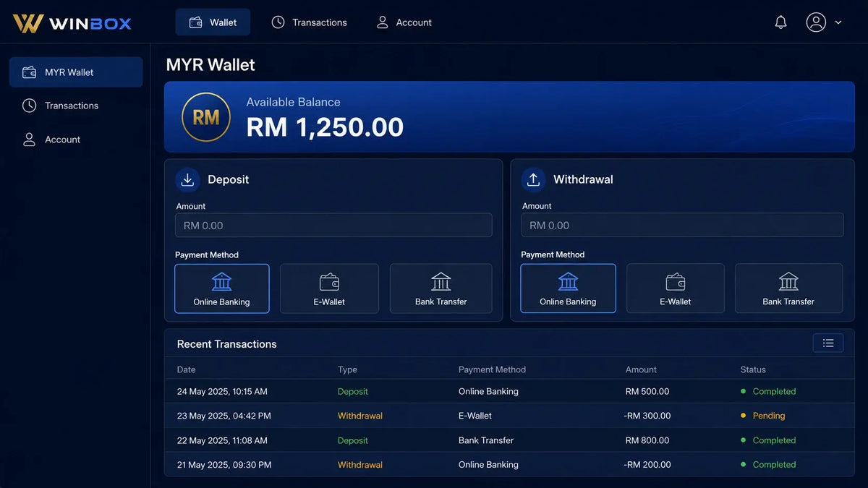
Task: Click Online Banking method in 24 May row
Action: (488, 391)
